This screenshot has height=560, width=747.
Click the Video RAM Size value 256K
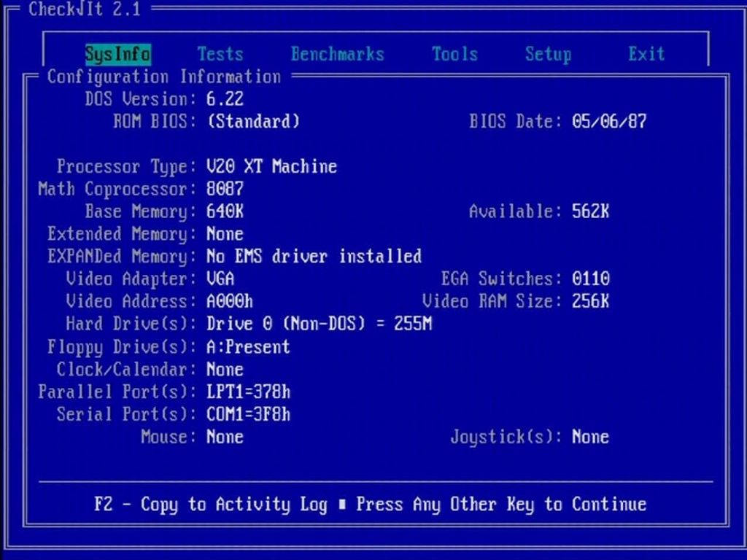(x=590, y=301)
